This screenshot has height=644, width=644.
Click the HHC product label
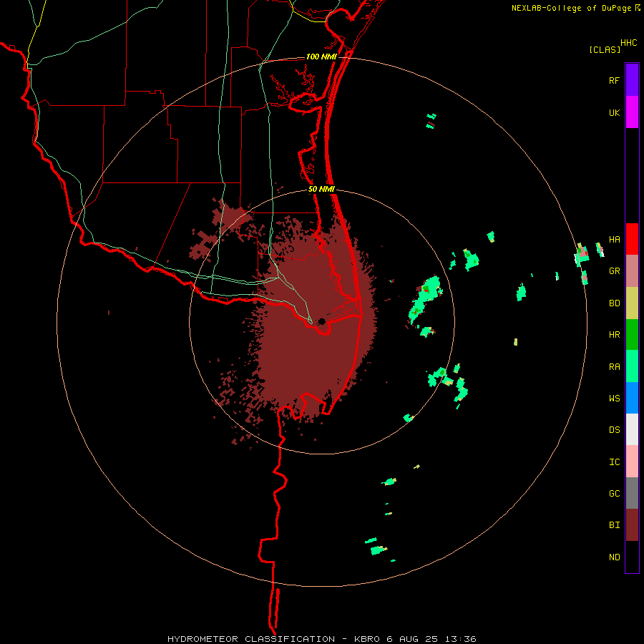tap(629, 43)
